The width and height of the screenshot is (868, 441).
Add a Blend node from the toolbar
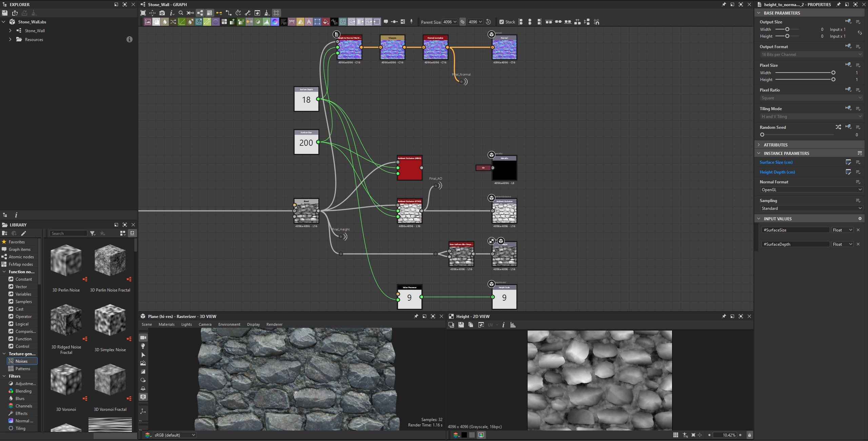(x=156, y=22)
